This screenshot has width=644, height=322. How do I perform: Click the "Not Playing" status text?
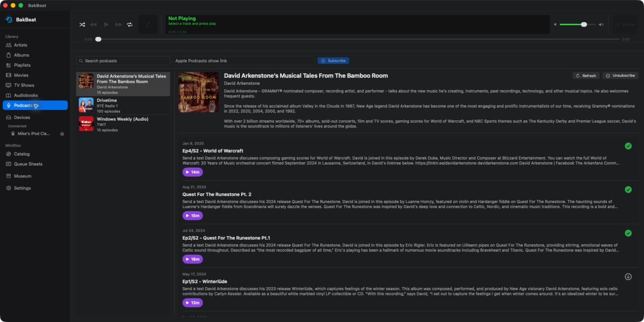tap(182, 18)
